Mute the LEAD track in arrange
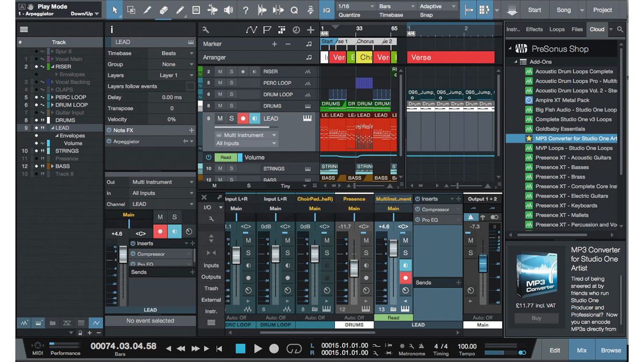Image resolution: width=644 pixels, height=362 pixels. pyautogui.click(x=219, y=119)
